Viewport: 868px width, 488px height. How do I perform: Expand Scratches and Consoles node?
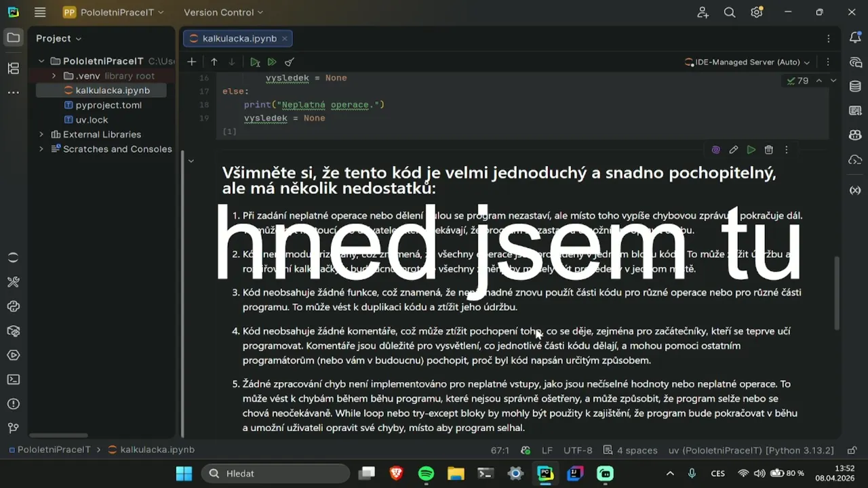pyautogui.click(x=41, y=149)
